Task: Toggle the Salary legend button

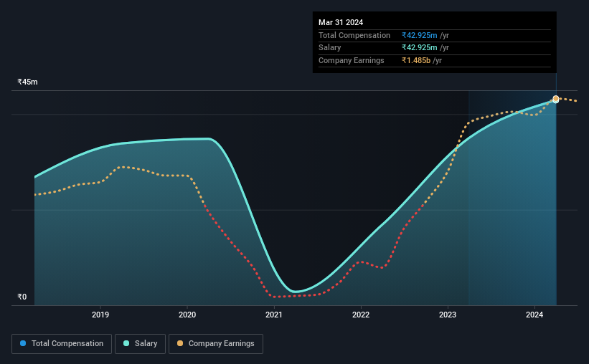Action: coord(140,344)
